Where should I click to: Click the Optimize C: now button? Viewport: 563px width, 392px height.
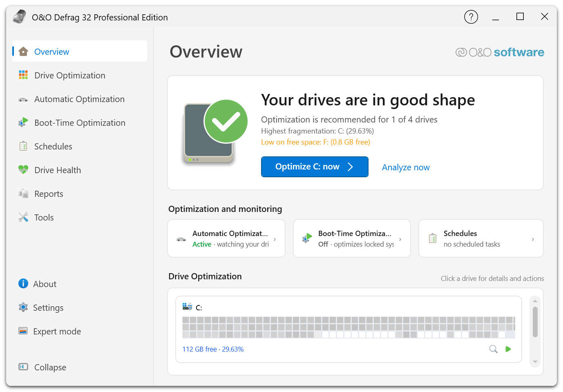tap(315, 167)
